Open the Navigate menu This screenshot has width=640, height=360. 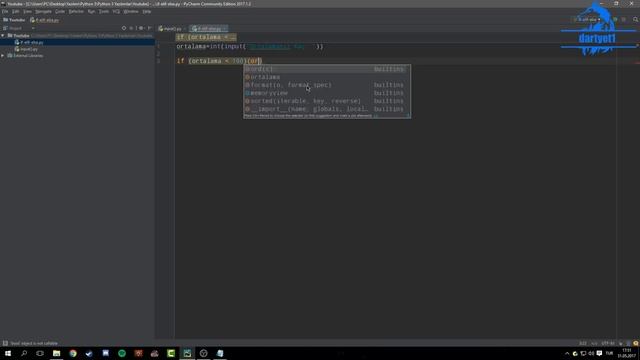(43, 11)
